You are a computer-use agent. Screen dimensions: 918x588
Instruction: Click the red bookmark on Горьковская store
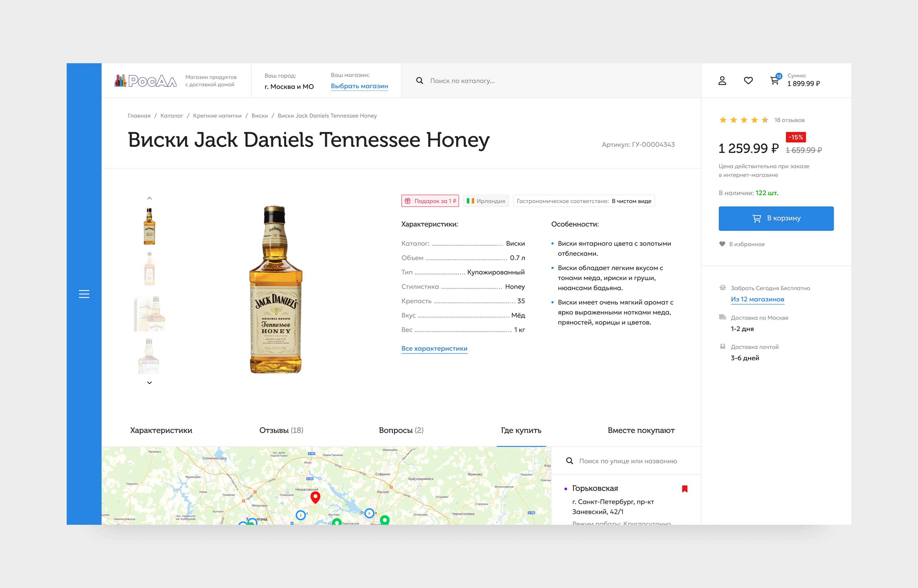point(685,489)
